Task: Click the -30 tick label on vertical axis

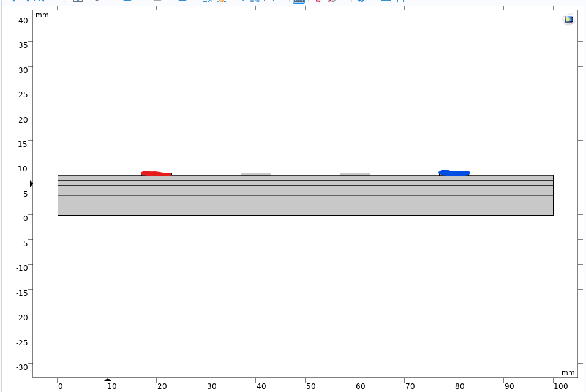Action: tap(21, 367)
